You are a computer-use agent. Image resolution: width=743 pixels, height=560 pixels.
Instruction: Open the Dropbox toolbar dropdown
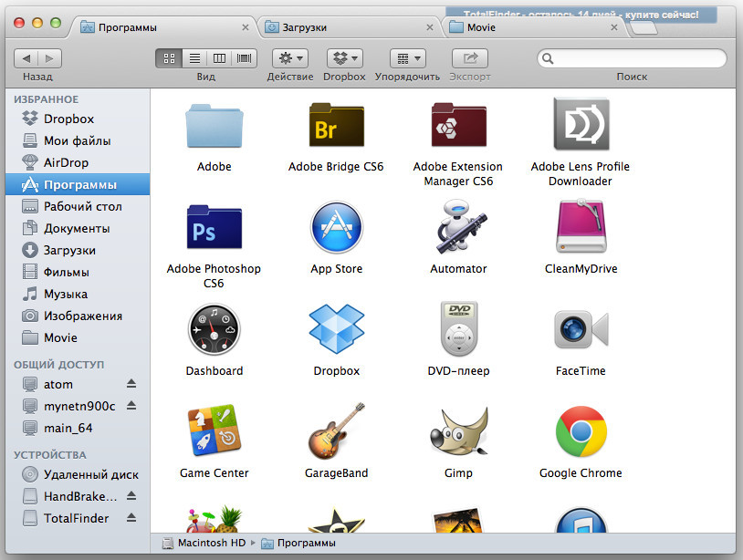tap(344, 57)
